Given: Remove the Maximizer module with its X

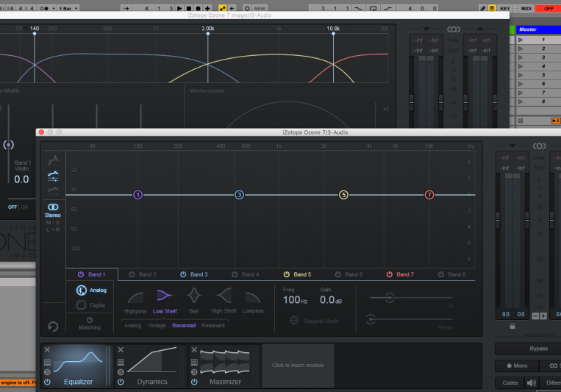Looking at the screenshot, I should pos(194,350).
